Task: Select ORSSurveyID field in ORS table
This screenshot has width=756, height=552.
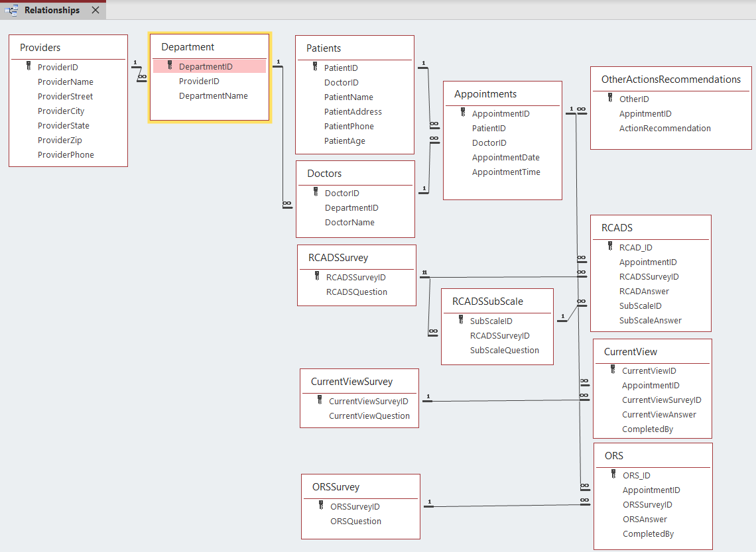Action: point(647,505)
